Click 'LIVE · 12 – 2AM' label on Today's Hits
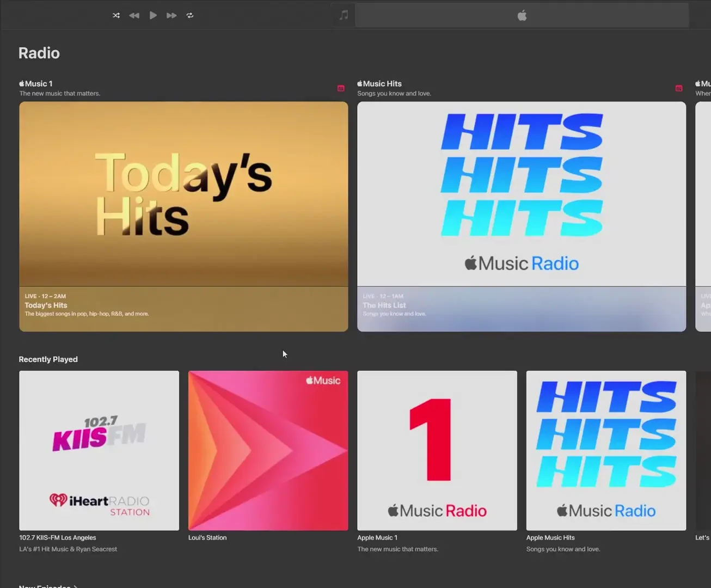The height and width of the screenshot is (588, 711). pos(45,296)
